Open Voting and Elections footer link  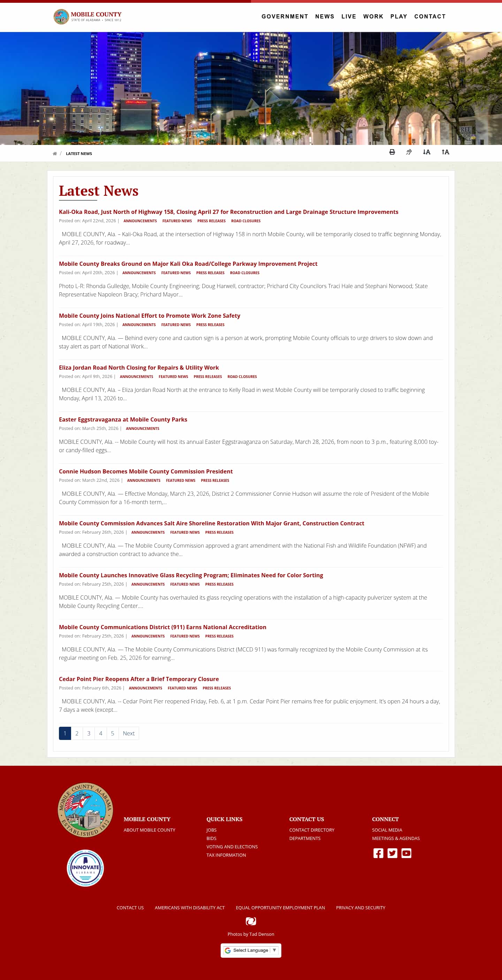(x=232, y=847)
